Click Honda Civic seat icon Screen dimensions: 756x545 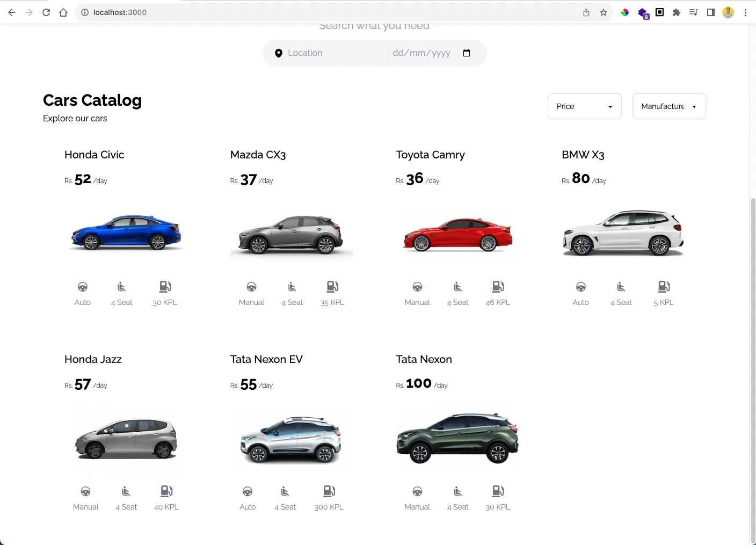point(122,287)
